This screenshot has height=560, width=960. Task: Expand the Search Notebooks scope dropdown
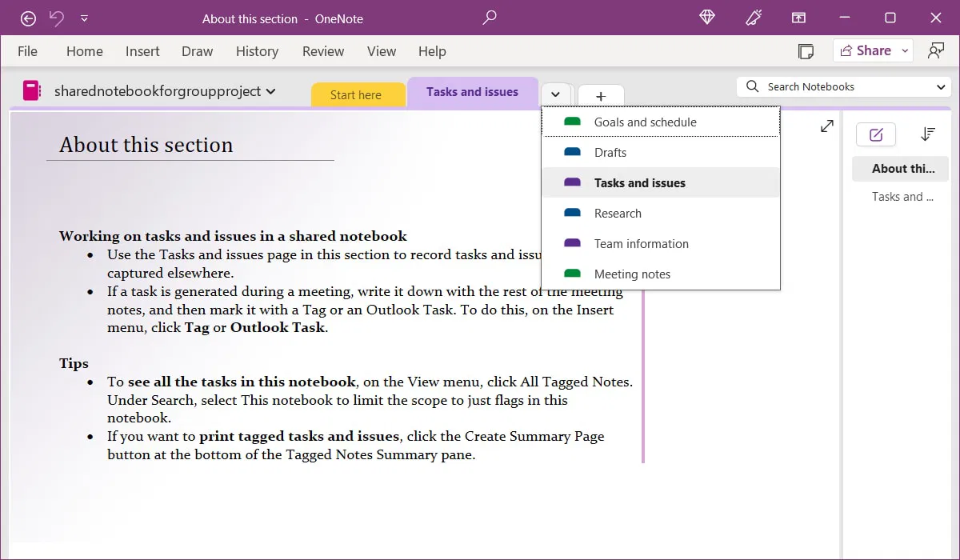[x=941, y=86]
